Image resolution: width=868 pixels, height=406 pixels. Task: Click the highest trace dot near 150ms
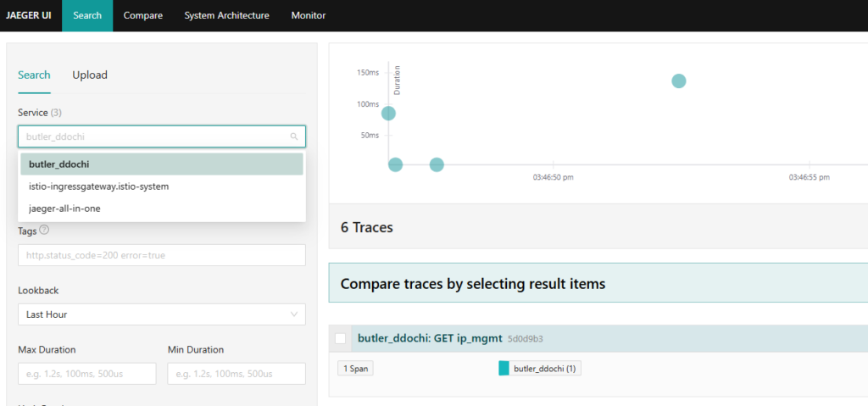pyautogui.click(x=678, y=81)
